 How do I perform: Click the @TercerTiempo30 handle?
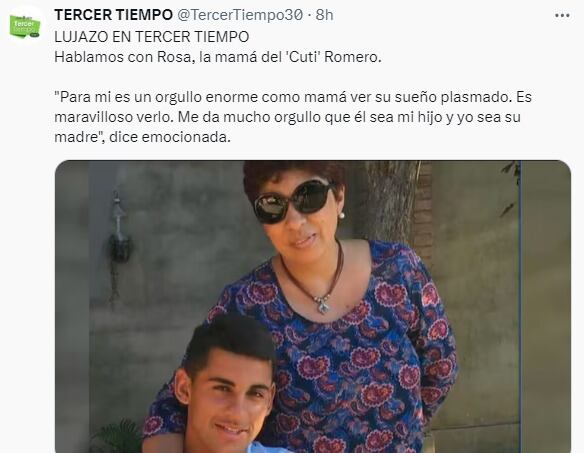pos(240,15)
